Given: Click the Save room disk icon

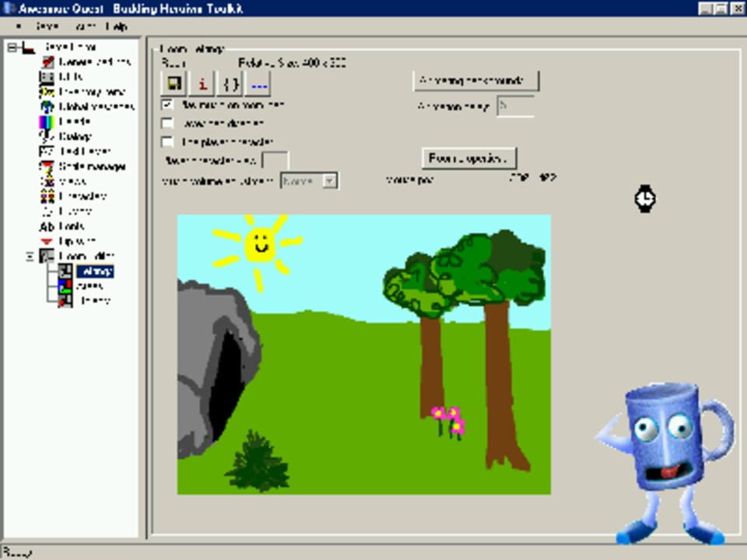Looking at the screenshot, I should 173,82.
